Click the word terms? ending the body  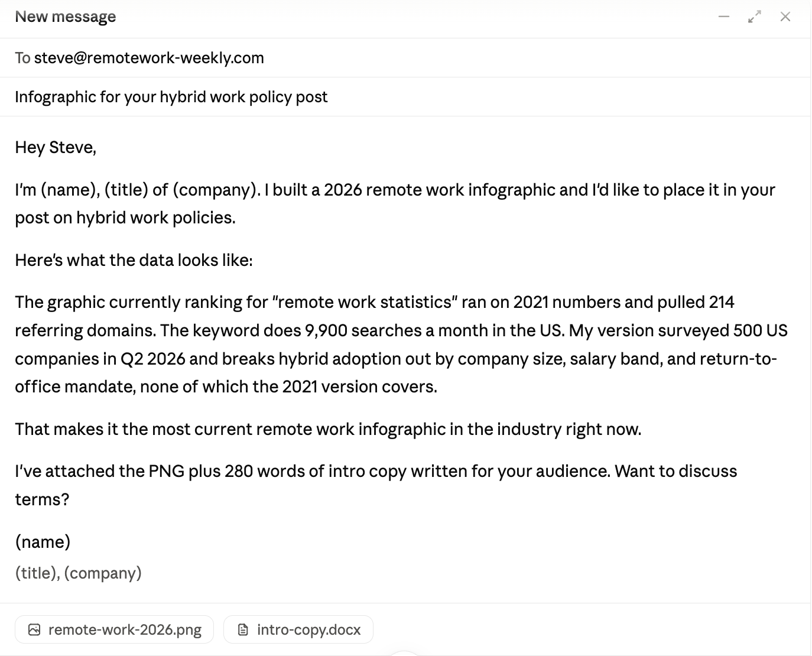pos(42,499)
